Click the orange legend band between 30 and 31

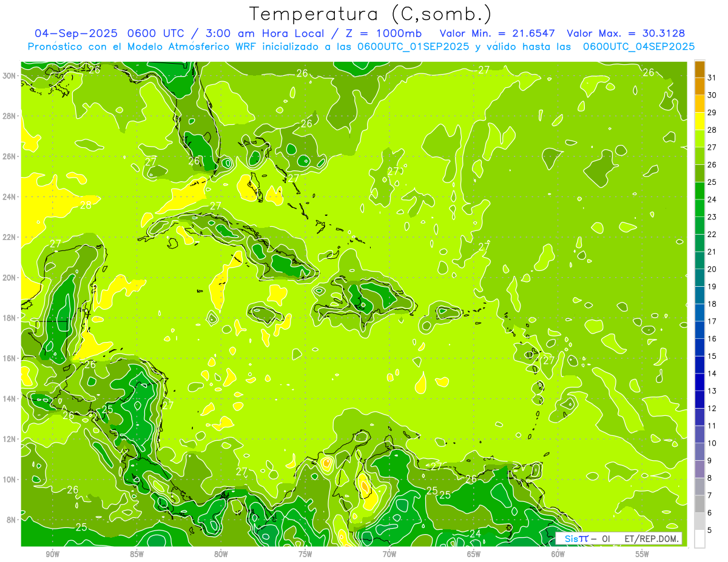pos(699,87)
